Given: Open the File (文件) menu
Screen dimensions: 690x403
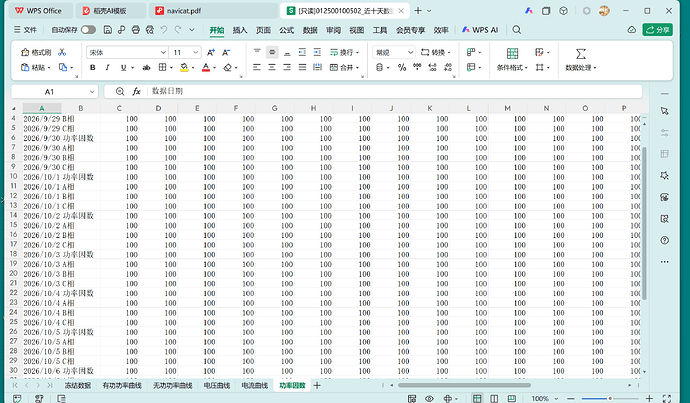Looking at the screenshot, I should pyautogui.click(x=25, y=29).
